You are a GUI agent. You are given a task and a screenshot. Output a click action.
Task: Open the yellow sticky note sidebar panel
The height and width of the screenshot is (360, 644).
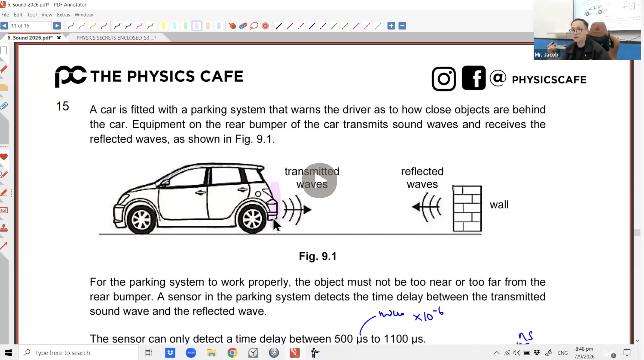(x=4, y=87)
